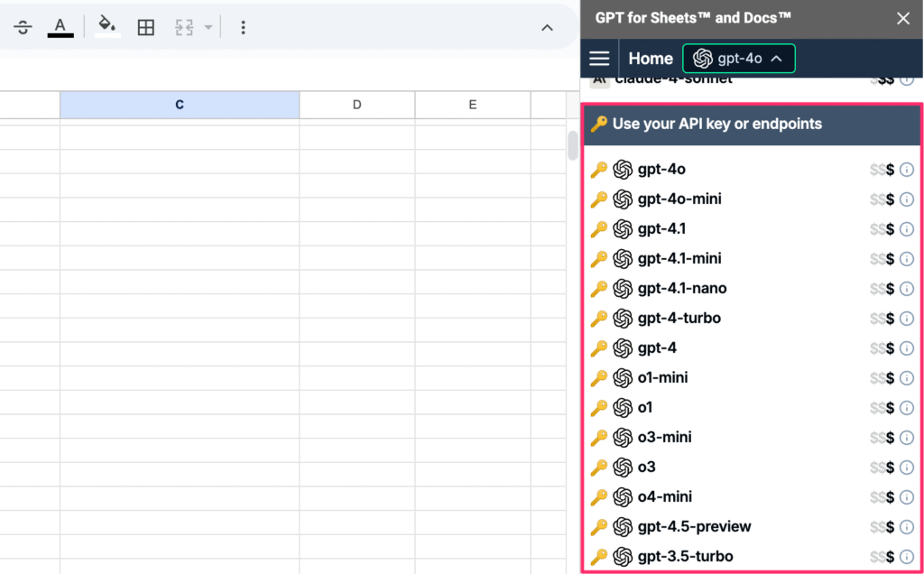924x574 pixels.
Task: Open the info icon for gpt-3.5-turbo
Action: click(x=907, y=556)
